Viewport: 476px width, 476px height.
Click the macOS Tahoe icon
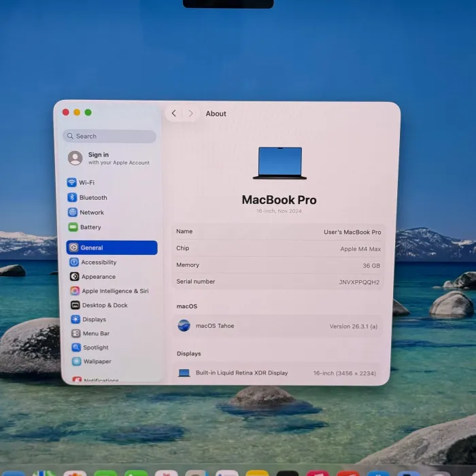click(184, 326)
